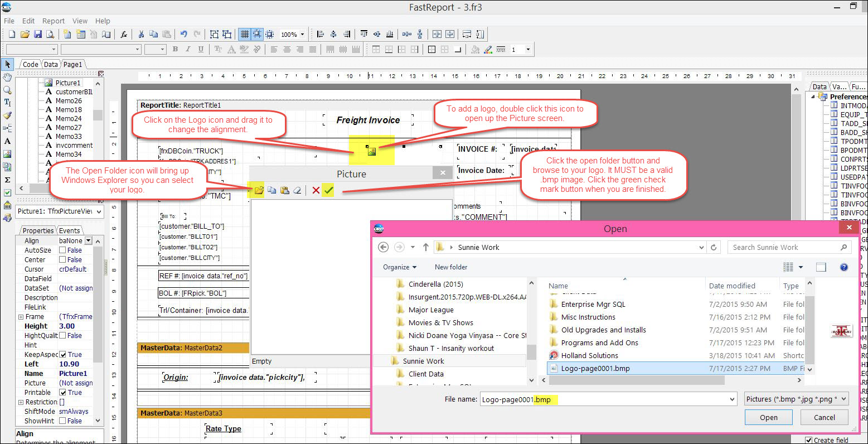Click the Open button in the Open dialog
This screenshot has height=444, width=868.
click(x=768, y=417)
